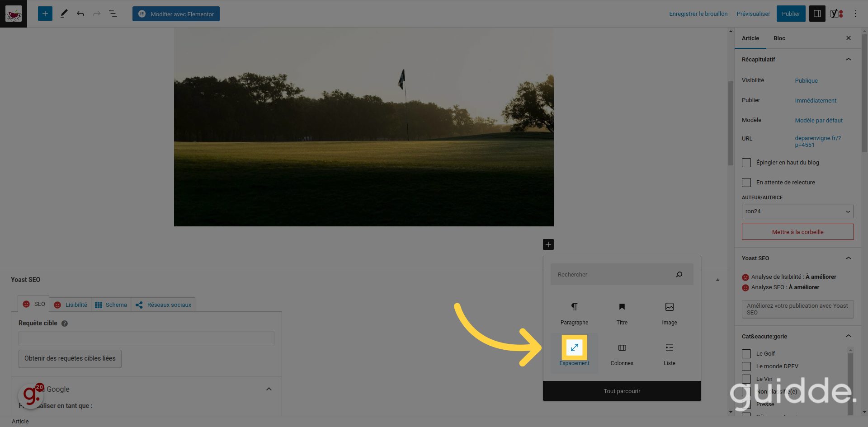
Task: Redo the last undone action
Action: [x=97, y=14]
